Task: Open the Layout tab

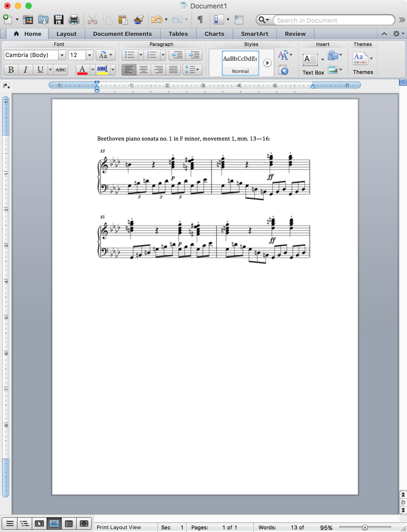Action: pyautogui.click(x=67, y=34)
